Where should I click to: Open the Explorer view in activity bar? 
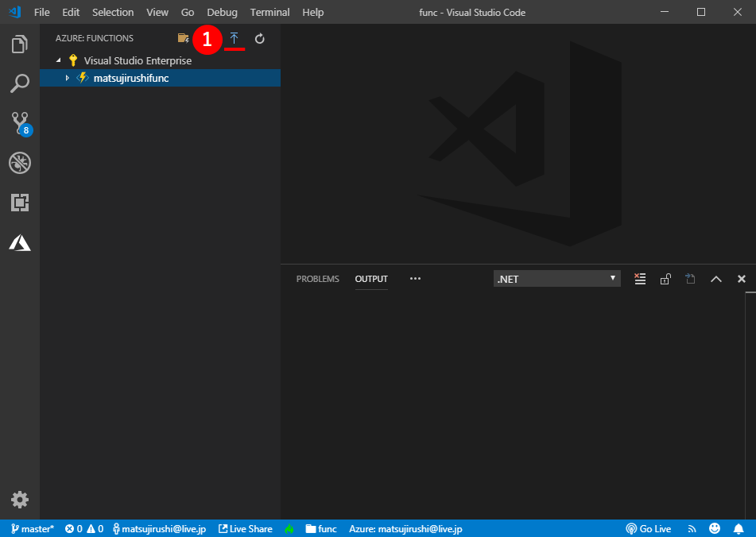[x=20, y=44]
